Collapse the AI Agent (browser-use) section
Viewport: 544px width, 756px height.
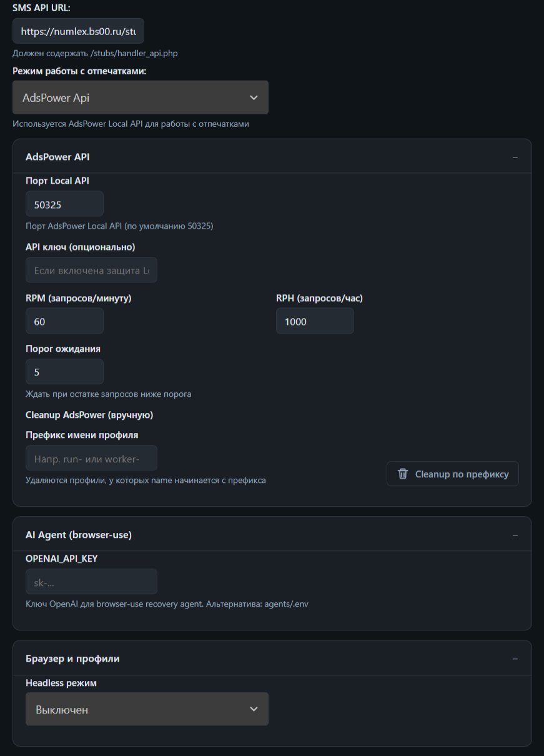tap(515, 535)
